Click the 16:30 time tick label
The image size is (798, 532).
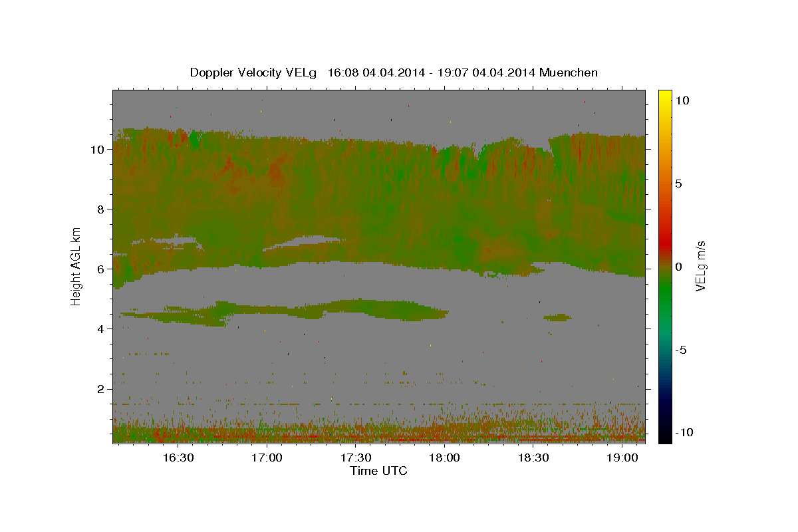[178, 458]
